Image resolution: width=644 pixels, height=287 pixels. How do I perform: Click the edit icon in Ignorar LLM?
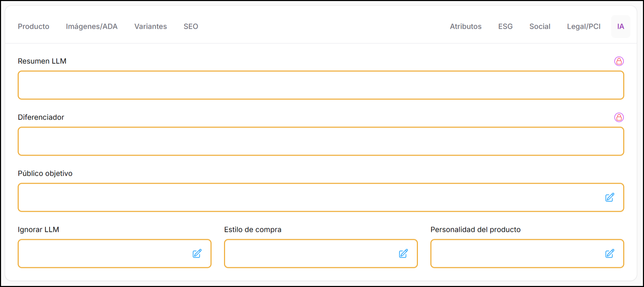[197, 254]
